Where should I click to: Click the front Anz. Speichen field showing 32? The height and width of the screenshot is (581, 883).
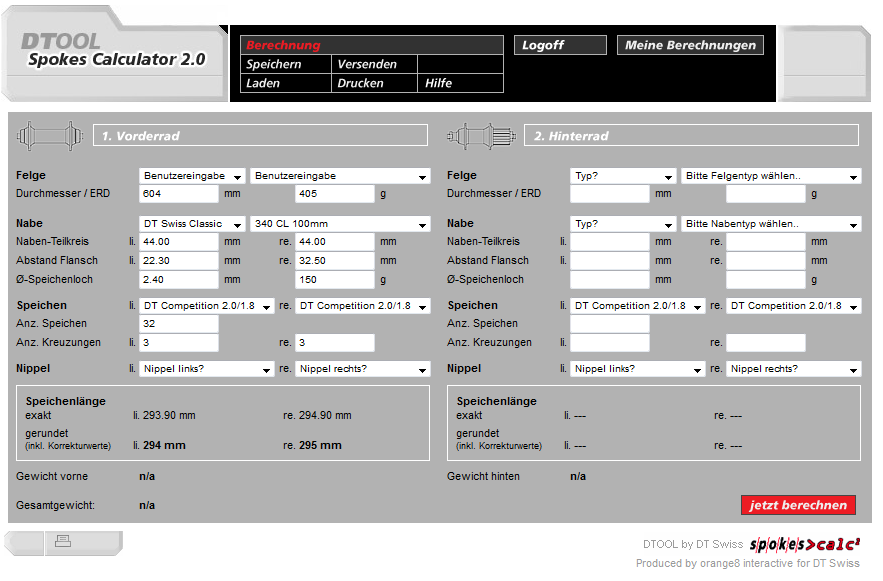[x=178, y=324]
